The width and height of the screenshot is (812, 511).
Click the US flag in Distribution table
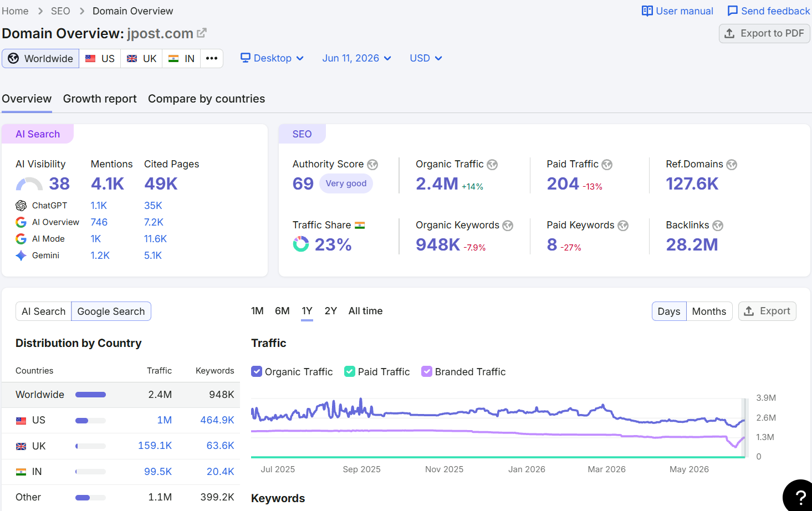coord(21,421)
